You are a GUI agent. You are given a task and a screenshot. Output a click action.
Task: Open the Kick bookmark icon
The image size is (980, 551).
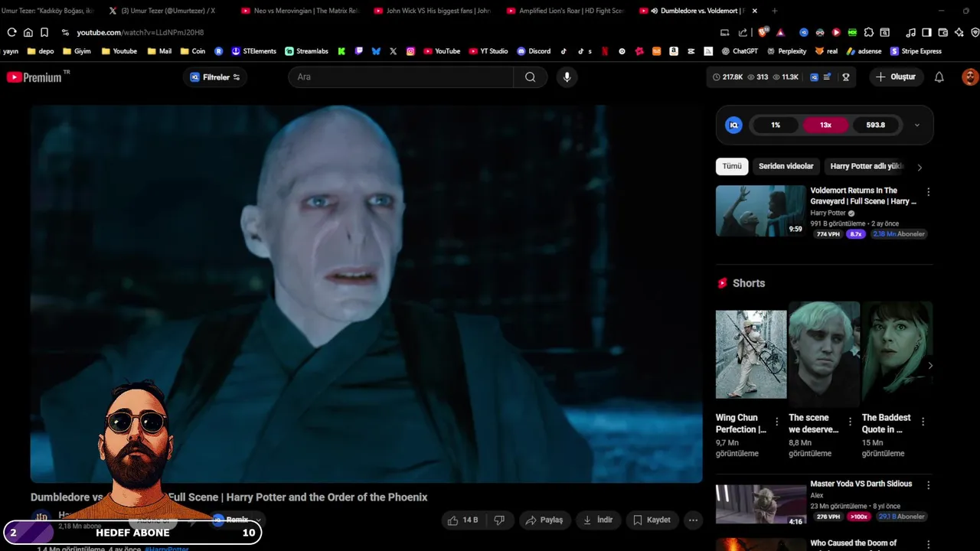pyautogui.click(x=341, y=51)
